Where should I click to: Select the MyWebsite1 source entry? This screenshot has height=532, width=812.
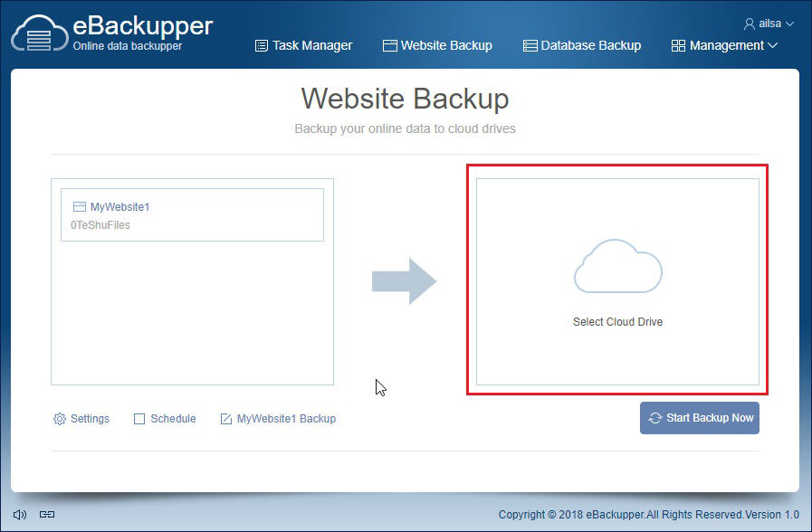click(x=192, y=214)
